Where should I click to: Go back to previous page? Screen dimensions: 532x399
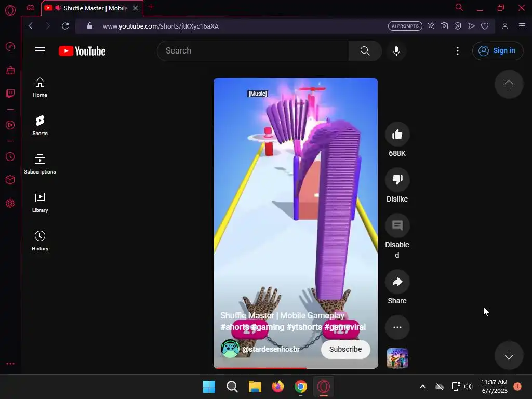click(x=31, y=26)
